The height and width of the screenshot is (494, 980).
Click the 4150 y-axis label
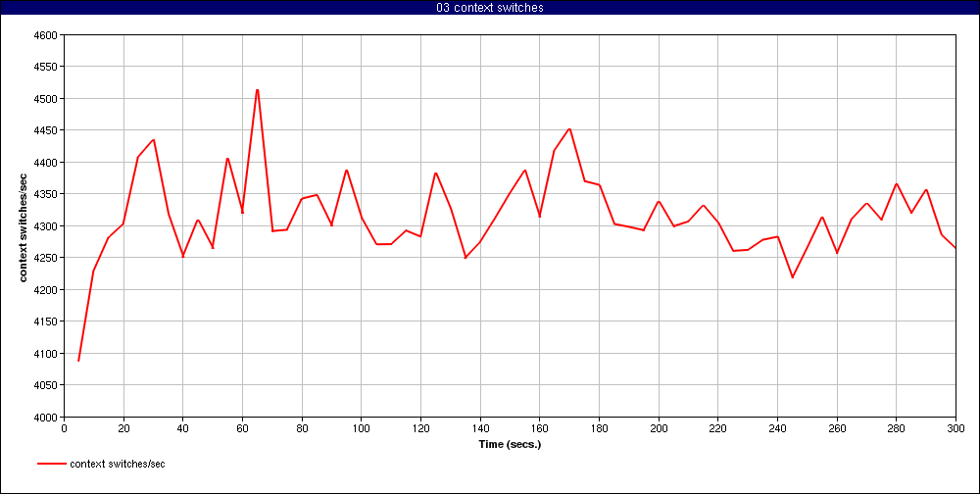(x=47, y=322)
